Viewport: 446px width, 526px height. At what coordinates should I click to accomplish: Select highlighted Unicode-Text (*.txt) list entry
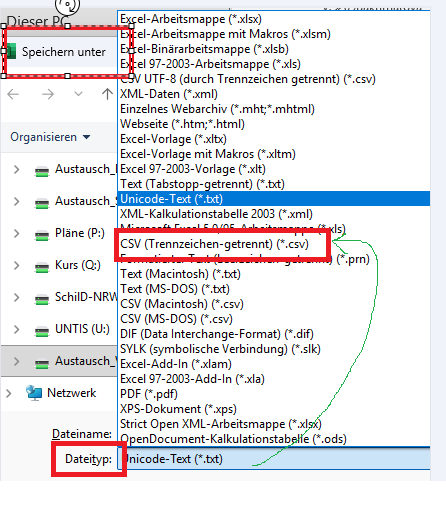(274, 199)
